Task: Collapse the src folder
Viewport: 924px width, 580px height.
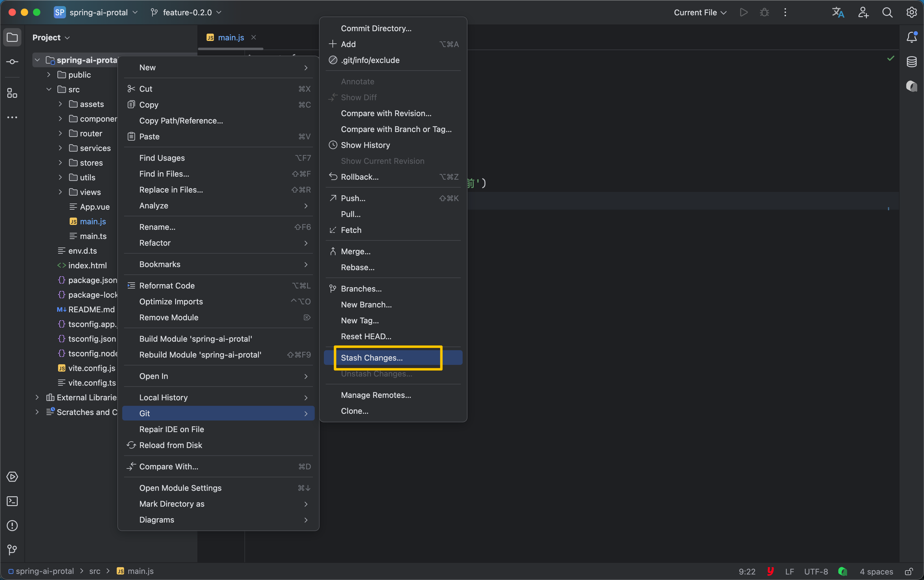Action: coord(49,89)
